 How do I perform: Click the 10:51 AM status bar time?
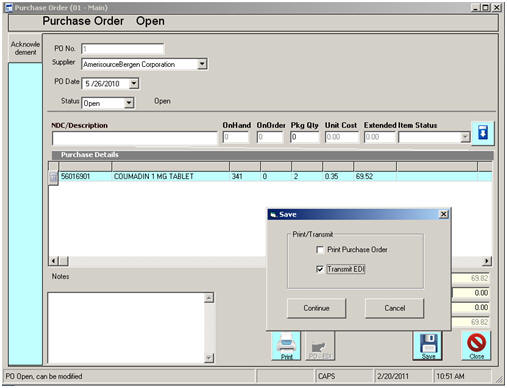(x=462, y=376)
